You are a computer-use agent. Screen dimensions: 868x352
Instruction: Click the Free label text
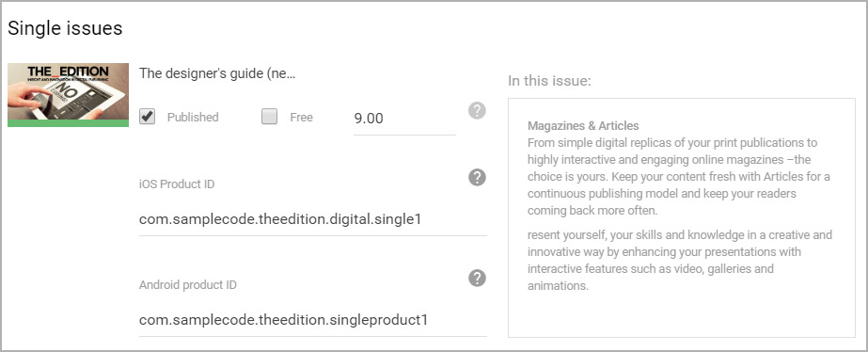(x=301, y=118)
